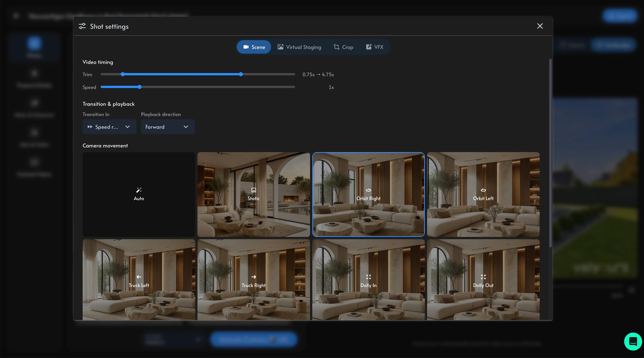Select the Truck Right camera movement
This screenshot has height=358, width=644.
tap(254, 280)
